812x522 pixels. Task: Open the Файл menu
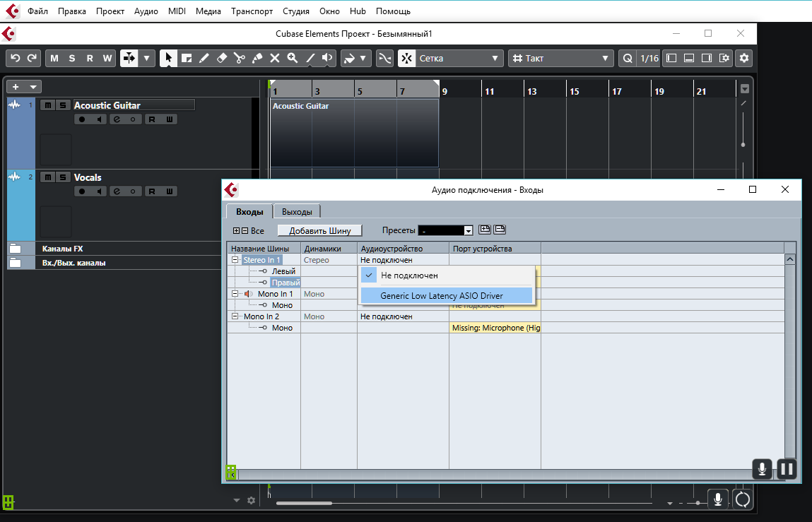[37, 11]
